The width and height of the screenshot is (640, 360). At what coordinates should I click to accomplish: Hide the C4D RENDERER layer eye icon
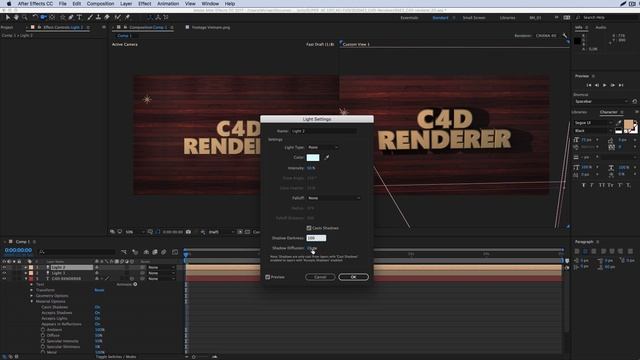click(4, 279)
